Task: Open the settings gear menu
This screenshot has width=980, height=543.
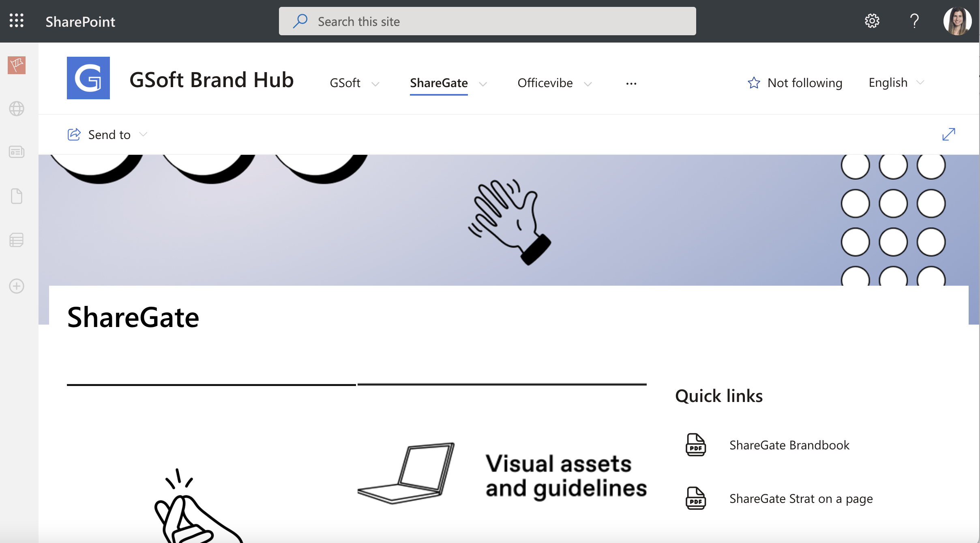Action: pos(872,21)
